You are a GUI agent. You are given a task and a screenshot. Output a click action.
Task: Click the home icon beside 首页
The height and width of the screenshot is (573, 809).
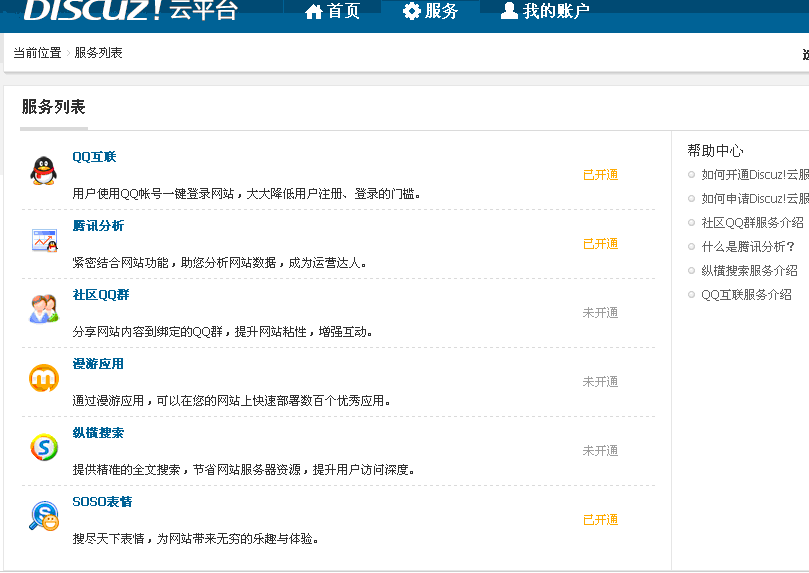pyautogui.click(x=314, y=11)
